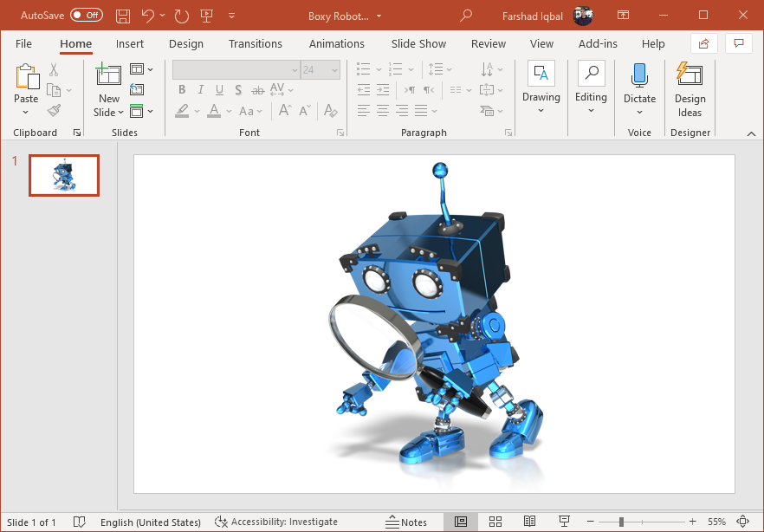Open Design Ideas pane
This screenshot has width=764, height=532.
coord(690,89)
